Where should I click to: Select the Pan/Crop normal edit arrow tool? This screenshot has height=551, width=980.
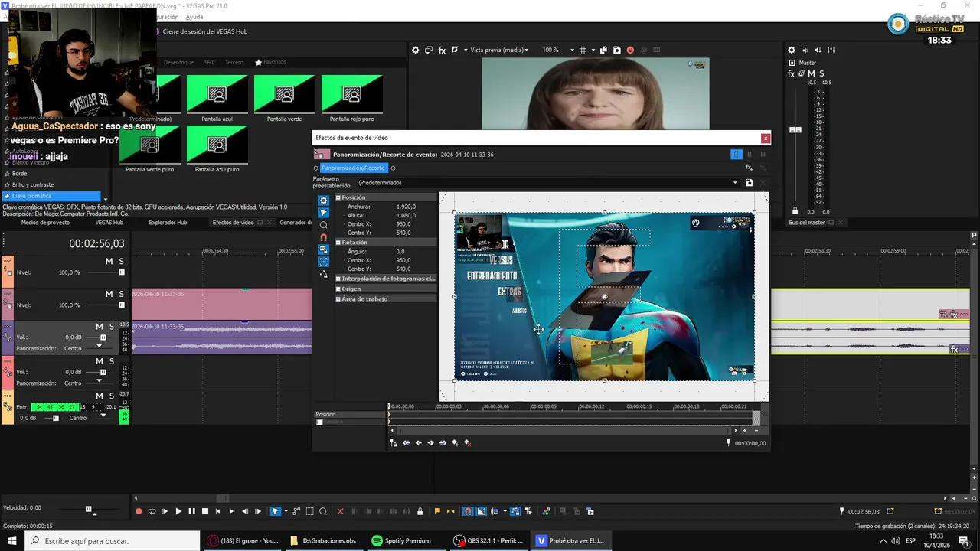[x=323, y=212]
